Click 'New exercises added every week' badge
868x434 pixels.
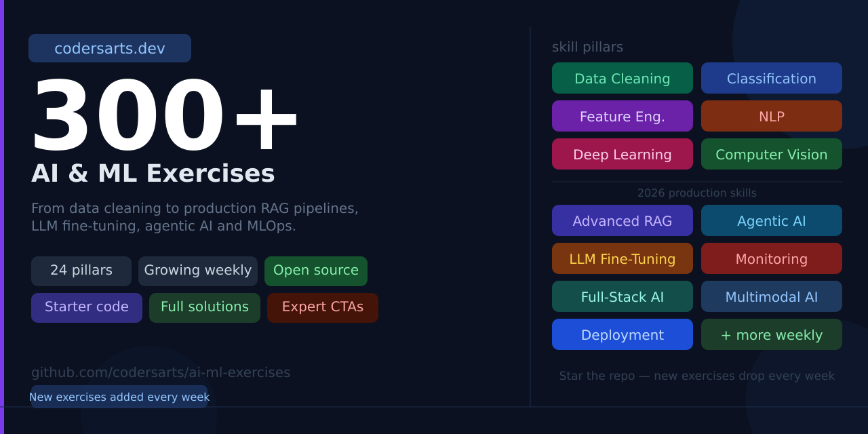[x=119, y=397]
